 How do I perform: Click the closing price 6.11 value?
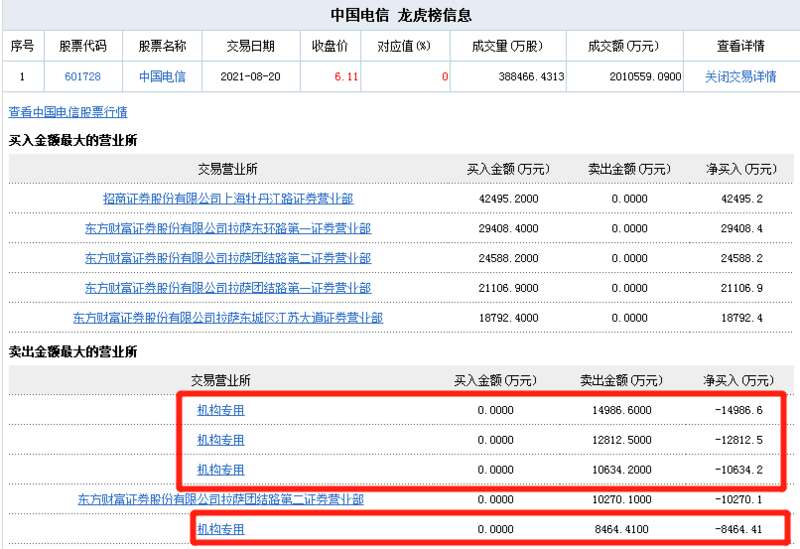click(x=346, y=77)
